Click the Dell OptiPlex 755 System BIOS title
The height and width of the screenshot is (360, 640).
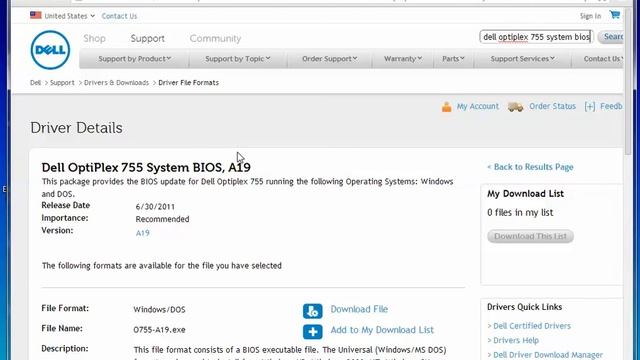pos(146,167)
